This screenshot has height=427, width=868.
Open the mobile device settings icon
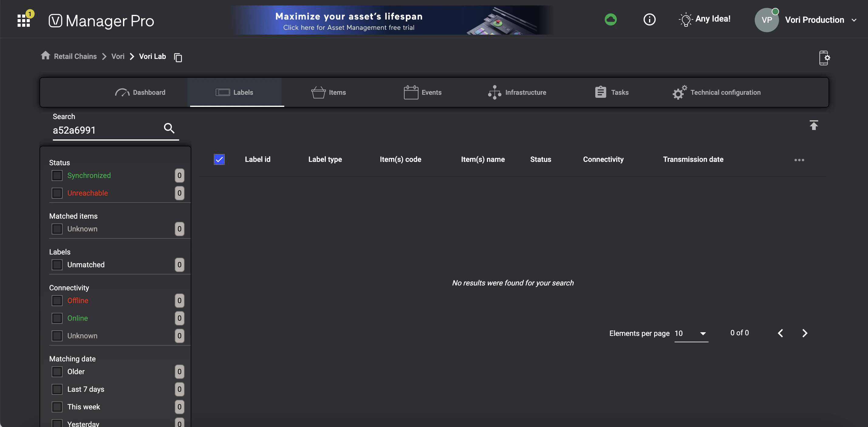(x=824, y=58)
